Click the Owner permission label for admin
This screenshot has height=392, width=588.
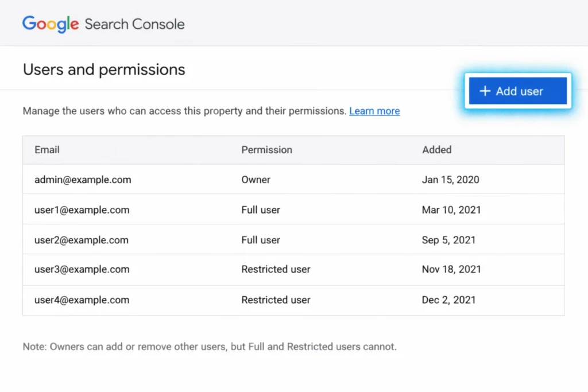[256, 180]
